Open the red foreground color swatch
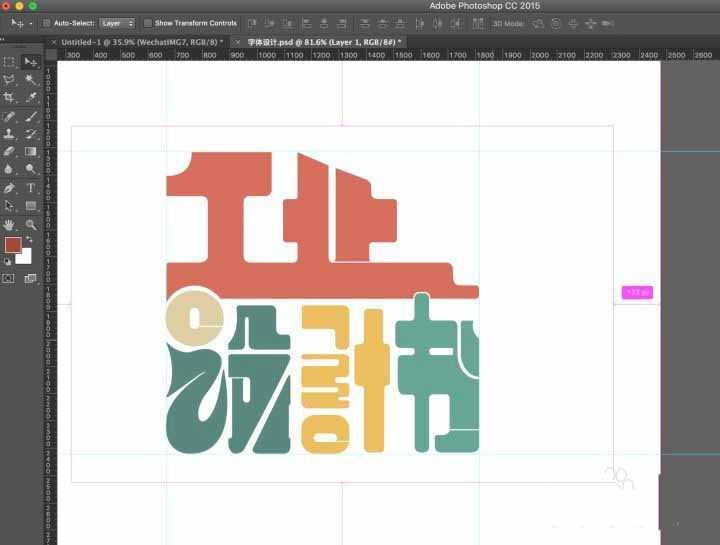 point(12,245)
